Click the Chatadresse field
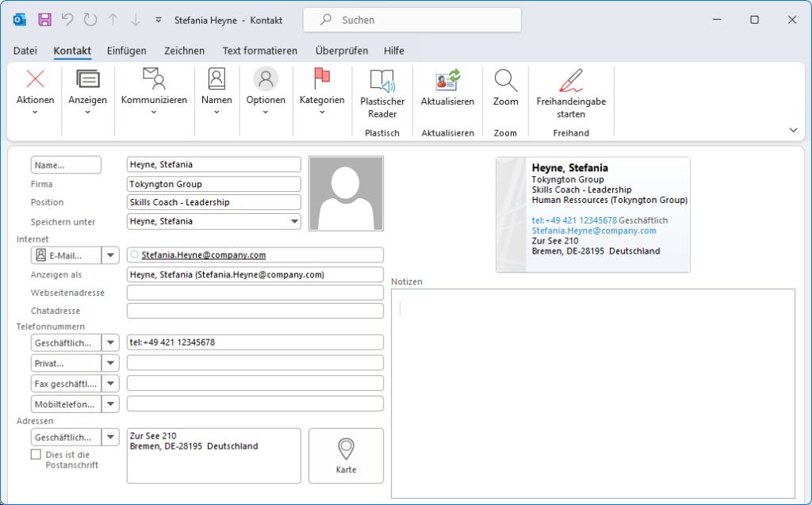The image size is (812, 505). [255, 311]
